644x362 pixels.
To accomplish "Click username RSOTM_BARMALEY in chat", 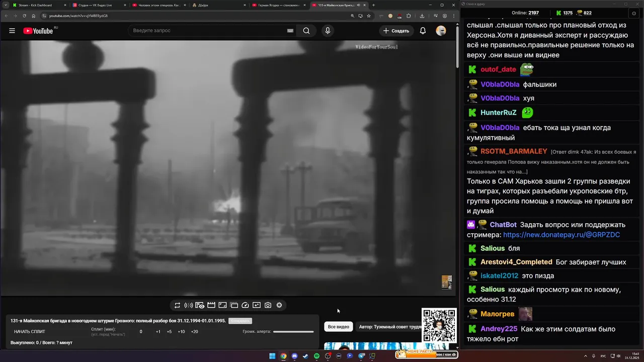I will coord(514,151).
